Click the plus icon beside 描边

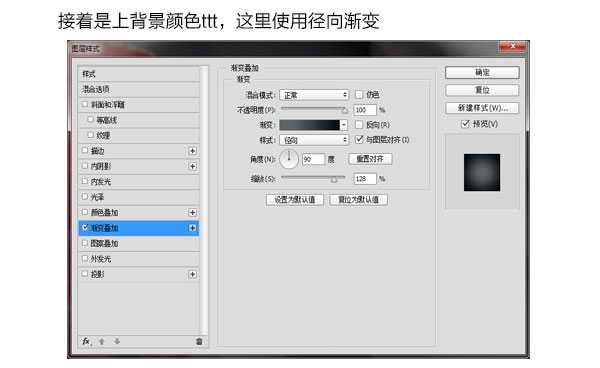coord(192,151)
